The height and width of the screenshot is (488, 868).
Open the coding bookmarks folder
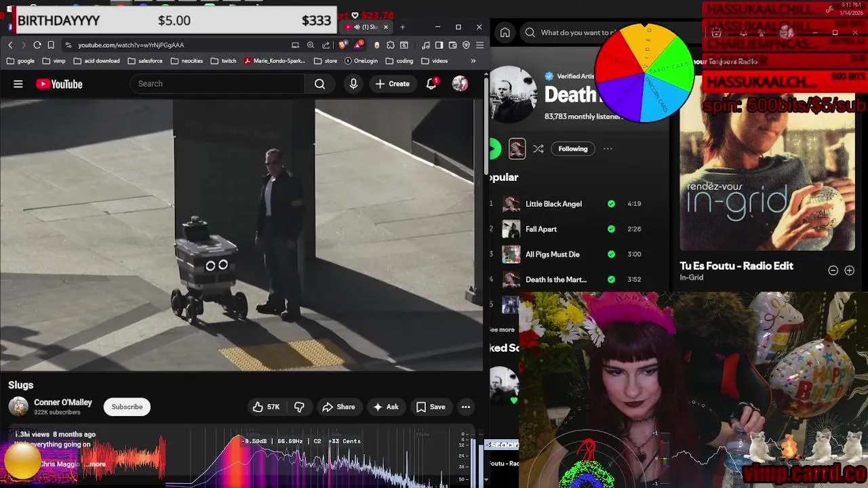tap(399, 60)
